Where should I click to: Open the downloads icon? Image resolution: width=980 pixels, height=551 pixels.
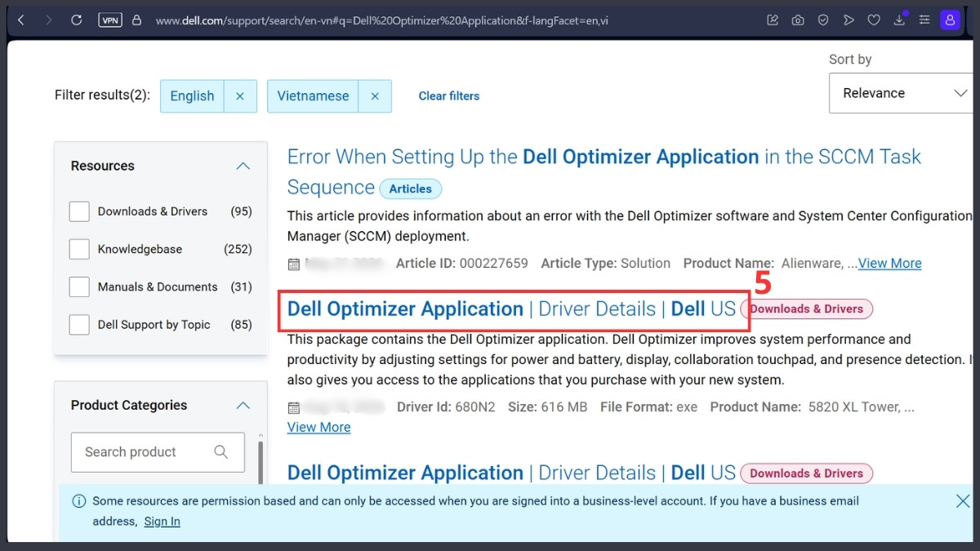point(899,20)
